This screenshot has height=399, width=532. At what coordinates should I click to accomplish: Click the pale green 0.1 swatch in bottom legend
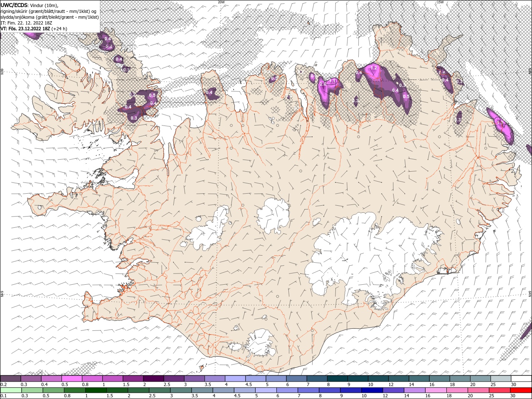click(11, 390)
